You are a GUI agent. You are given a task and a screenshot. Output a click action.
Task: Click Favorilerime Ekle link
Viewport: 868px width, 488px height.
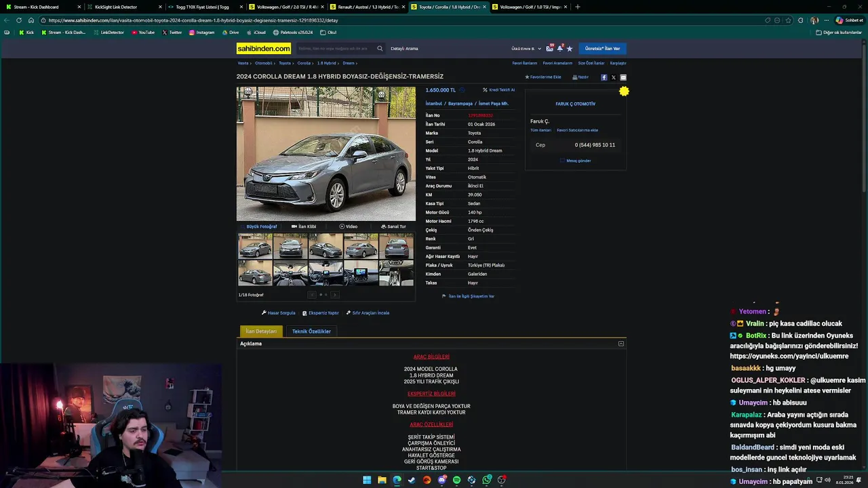click(543, 77)
